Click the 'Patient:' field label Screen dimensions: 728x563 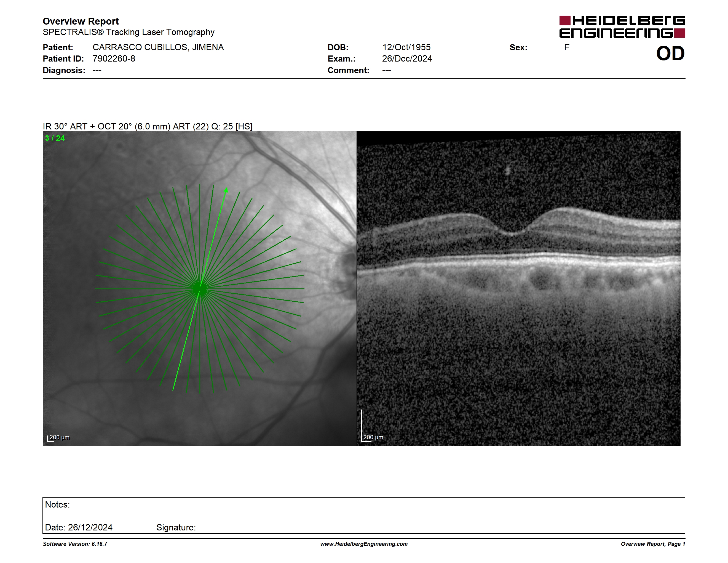[x=58, y=47]
